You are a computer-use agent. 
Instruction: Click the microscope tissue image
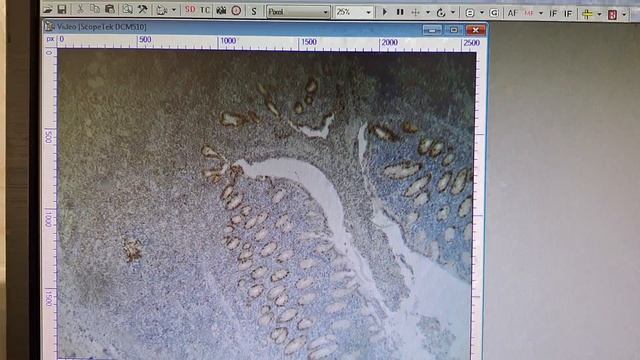point(265,204)
